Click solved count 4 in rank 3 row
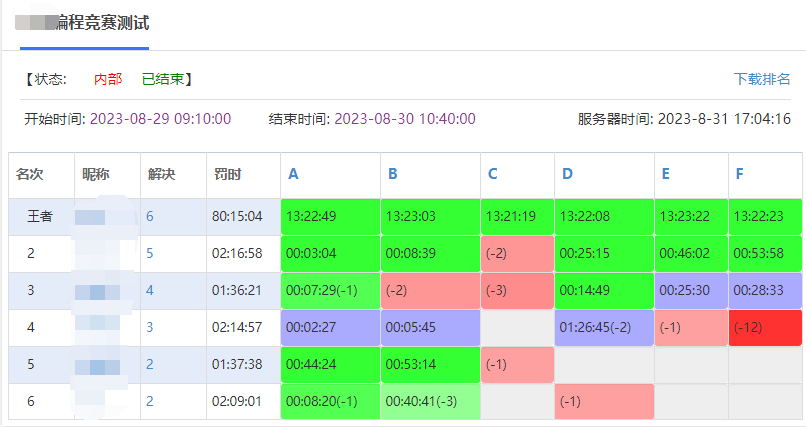This screenshot has width=806, height=427. [150, 290]
